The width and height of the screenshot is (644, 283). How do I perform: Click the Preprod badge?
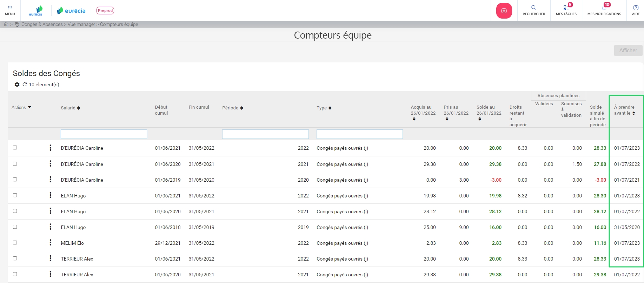pos(105,11)
